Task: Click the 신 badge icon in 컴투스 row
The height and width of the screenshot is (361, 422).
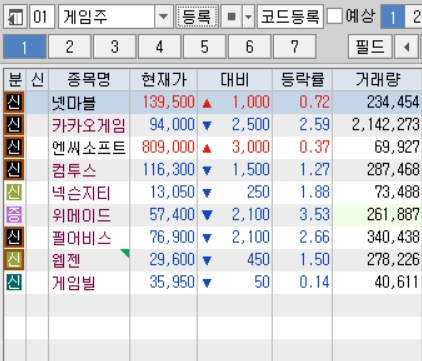Action: click(14, 170)
